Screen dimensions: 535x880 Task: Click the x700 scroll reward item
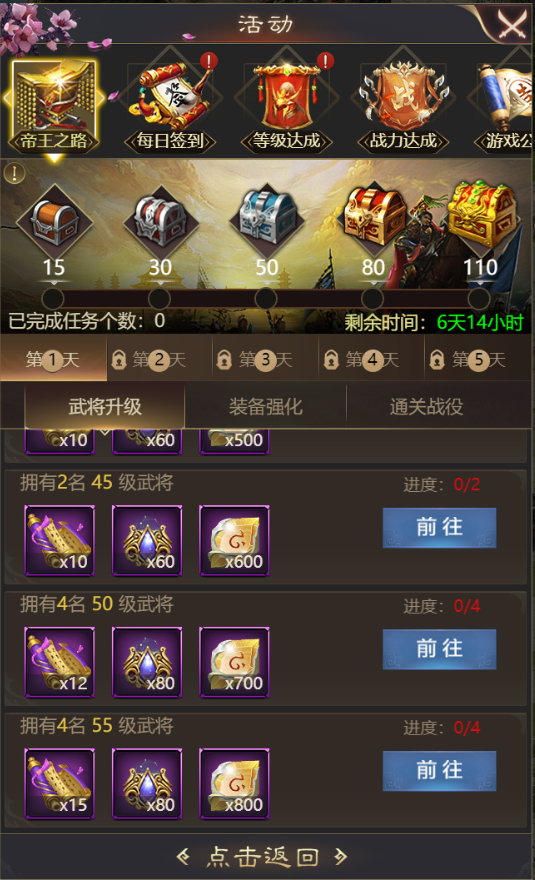click(235, 662)
